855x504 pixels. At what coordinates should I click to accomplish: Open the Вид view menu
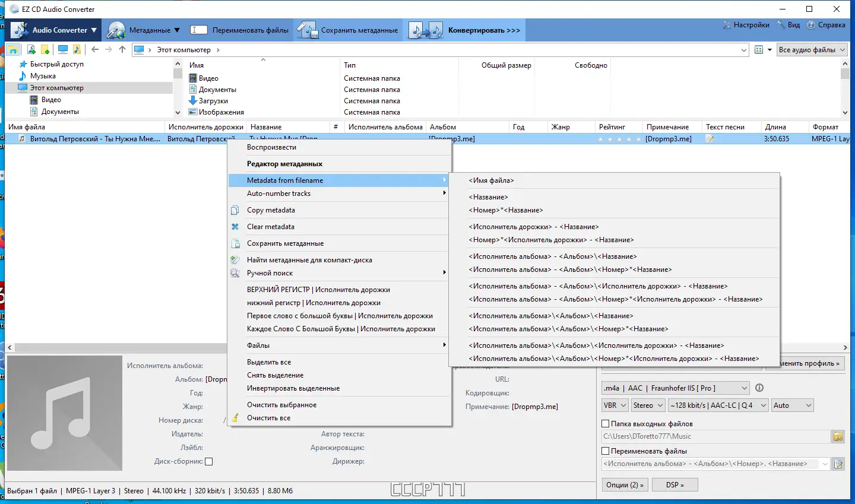click(x=788, y=25)
